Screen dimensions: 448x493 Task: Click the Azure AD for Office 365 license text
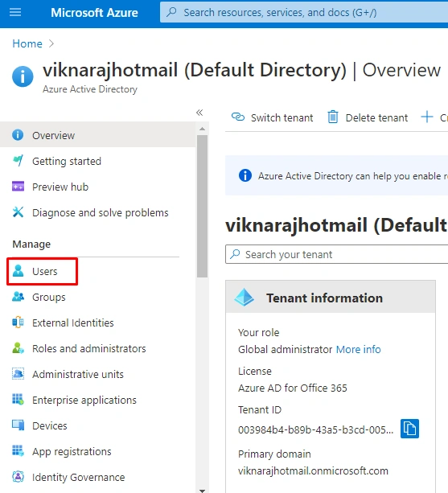click(x=293, y=388)
